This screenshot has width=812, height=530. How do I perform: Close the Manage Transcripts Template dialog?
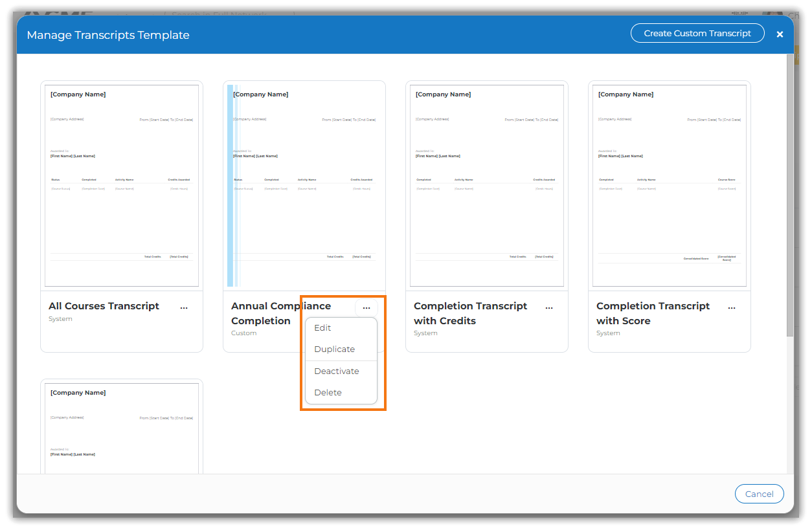click(x=780, y=34)
